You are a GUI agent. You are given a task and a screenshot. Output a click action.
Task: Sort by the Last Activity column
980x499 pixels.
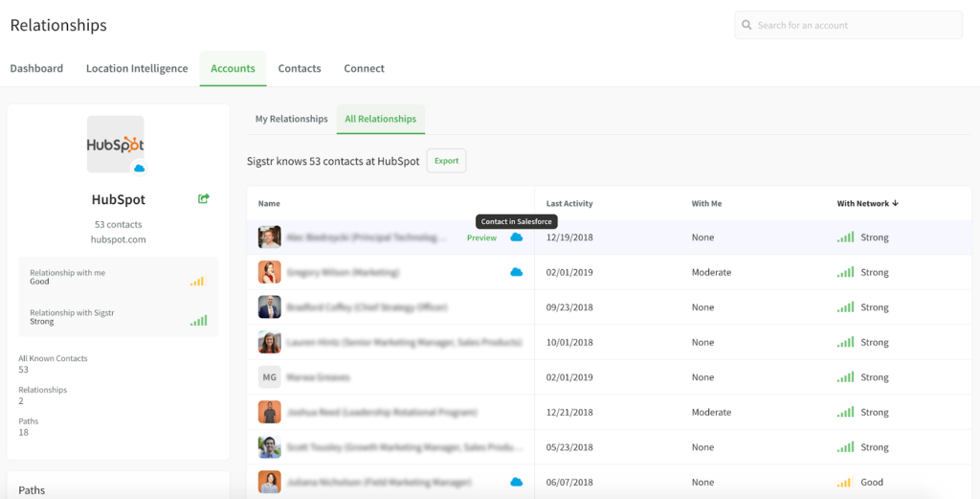(x=569, y=203)
